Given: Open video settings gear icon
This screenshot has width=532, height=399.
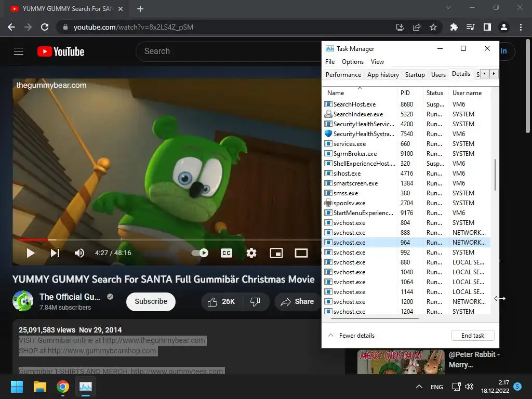Looking at the screenshot, I should point(251,253).
